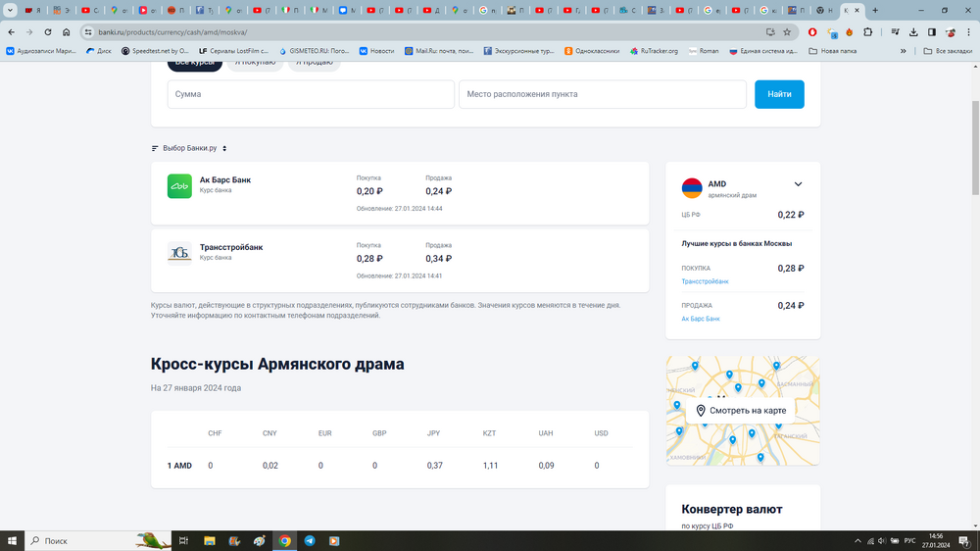
Task: Click the Ак Барс Банк green logo
Action: pos(179,185)
